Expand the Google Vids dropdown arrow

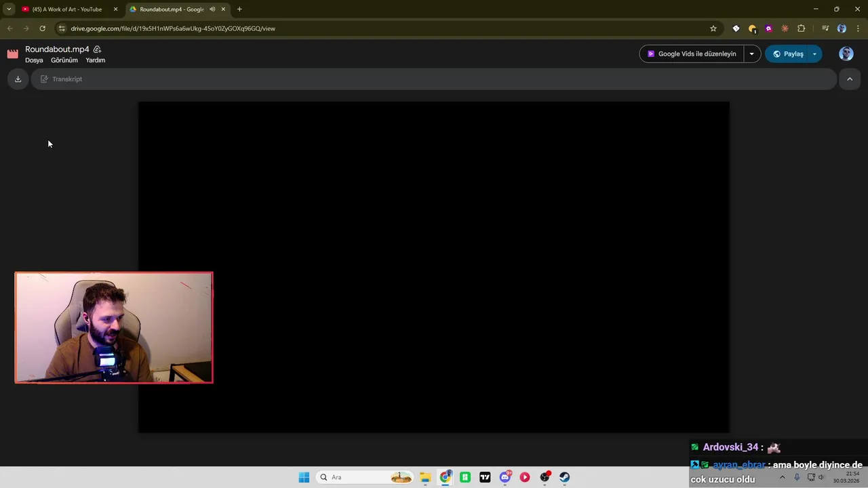tap(751, 54)
